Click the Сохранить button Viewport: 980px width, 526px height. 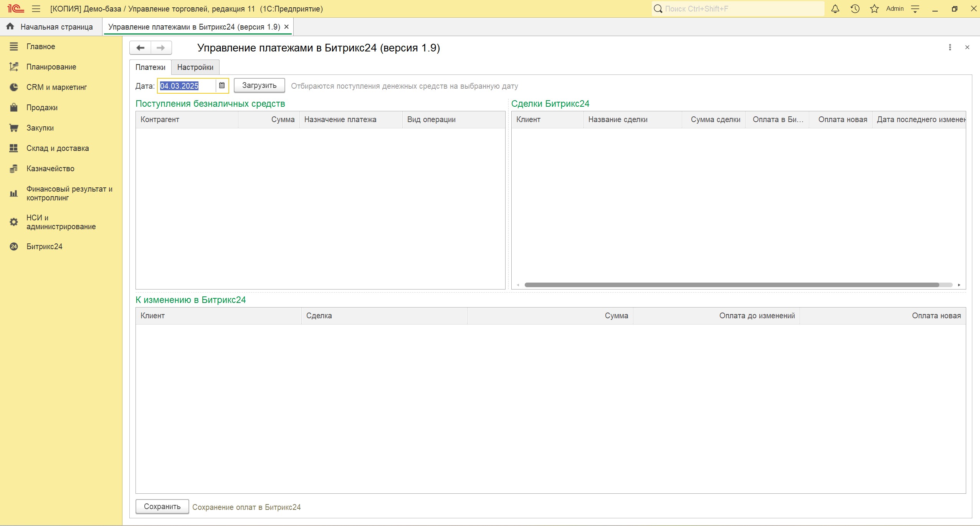click(162, 506)
